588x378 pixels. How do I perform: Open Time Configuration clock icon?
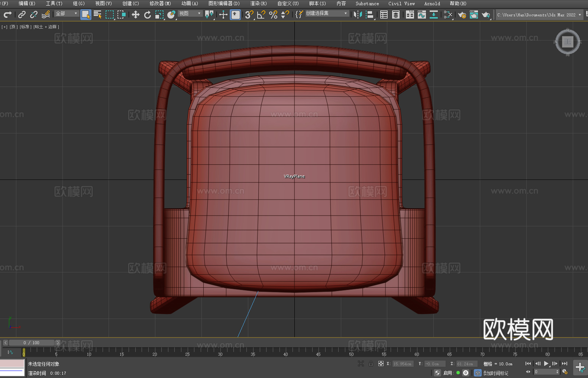(x=565, y=372)
